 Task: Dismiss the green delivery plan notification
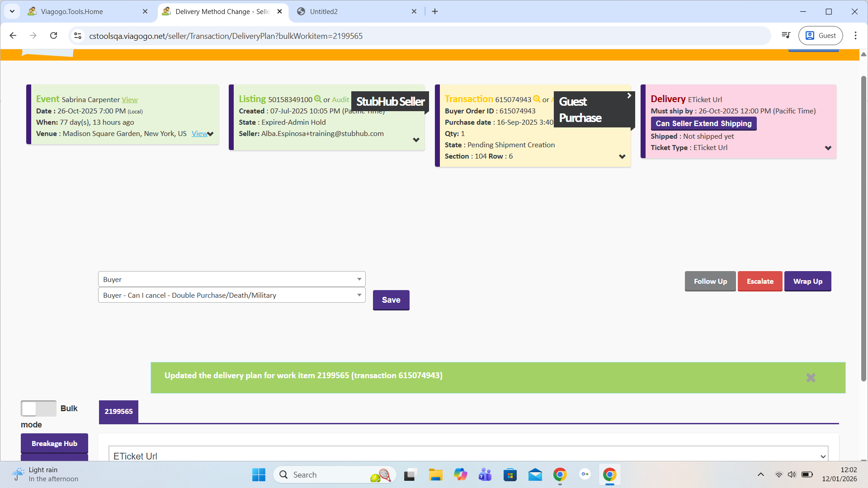811,378
